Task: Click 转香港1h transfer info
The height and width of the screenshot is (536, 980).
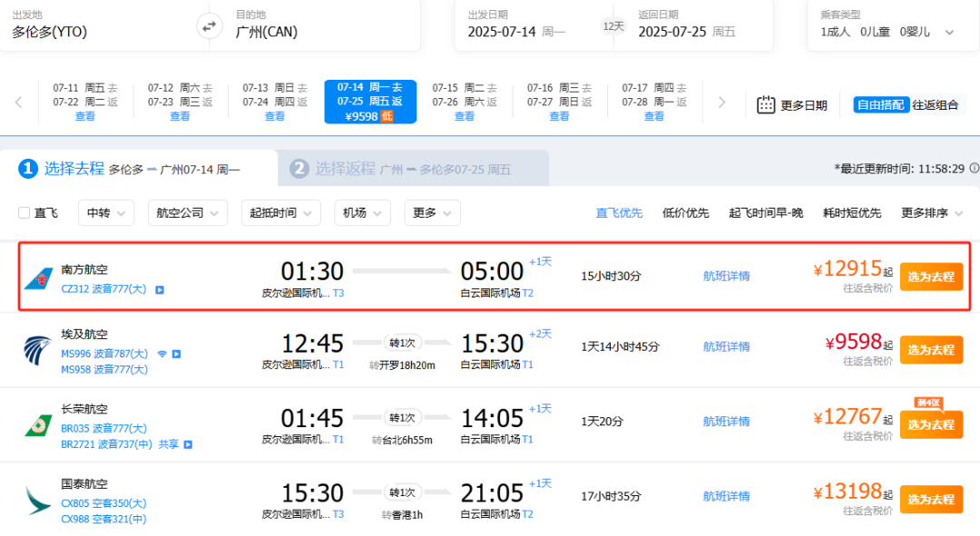Action: [x=402, y=515]
